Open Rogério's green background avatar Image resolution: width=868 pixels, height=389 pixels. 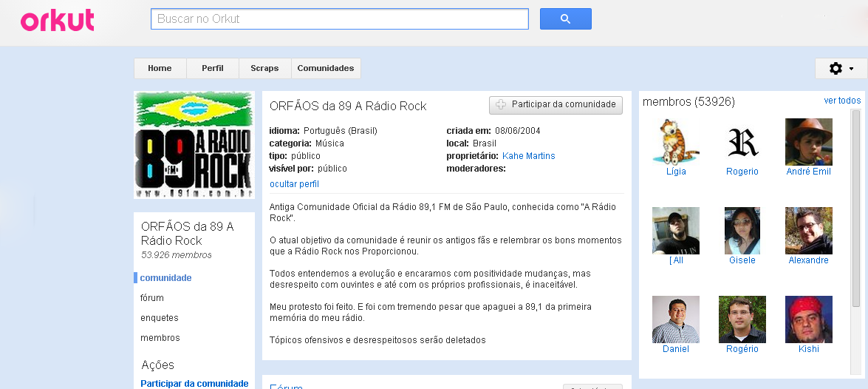[742, 319]
